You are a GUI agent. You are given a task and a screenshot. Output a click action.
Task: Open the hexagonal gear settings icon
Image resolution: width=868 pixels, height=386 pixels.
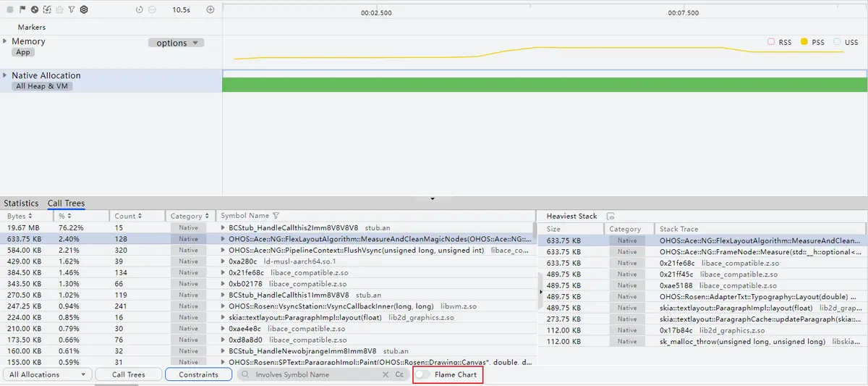click(x=84, y=9)
